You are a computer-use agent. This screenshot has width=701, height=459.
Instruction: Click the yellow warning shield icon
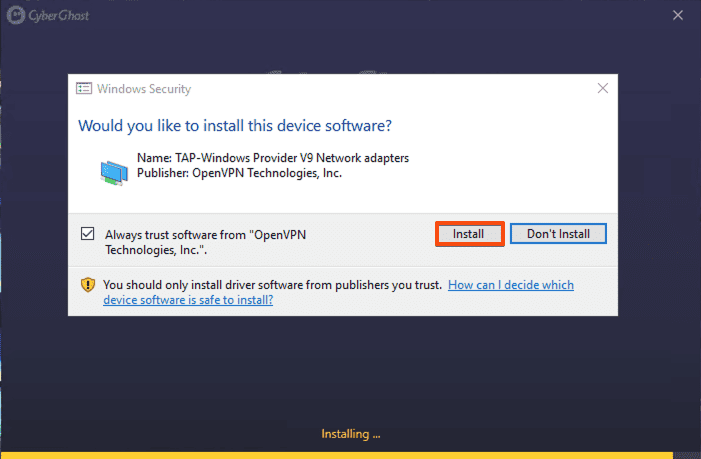88,285
